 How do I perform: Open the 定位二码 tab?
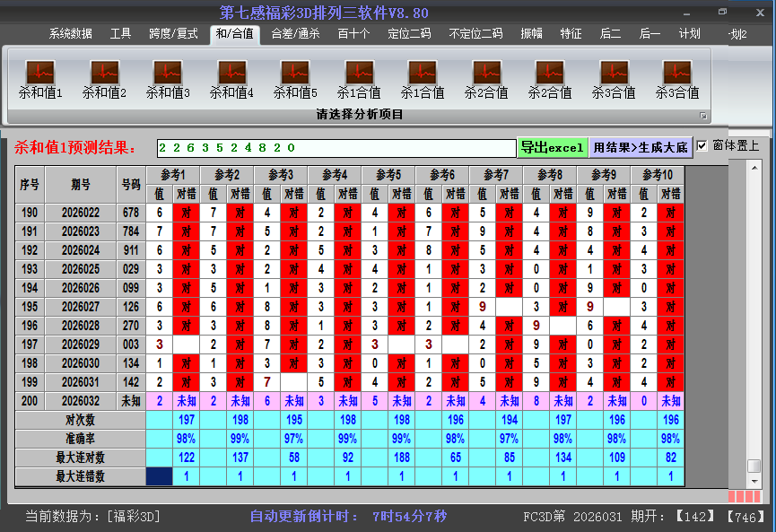point(409,34)
